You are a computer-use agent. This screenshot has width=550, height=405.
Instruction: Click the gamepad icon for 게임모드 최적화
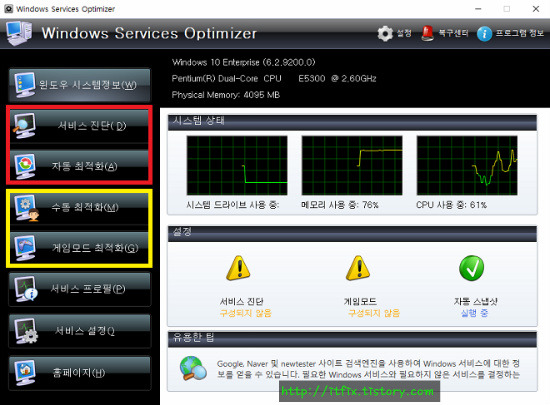(x=25, y=248)
